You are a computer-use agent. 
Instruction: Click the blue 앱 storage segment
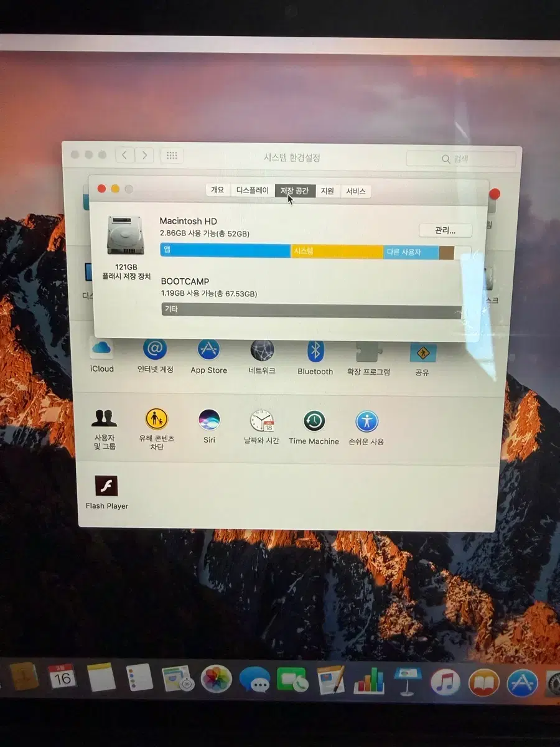(225, 250)
